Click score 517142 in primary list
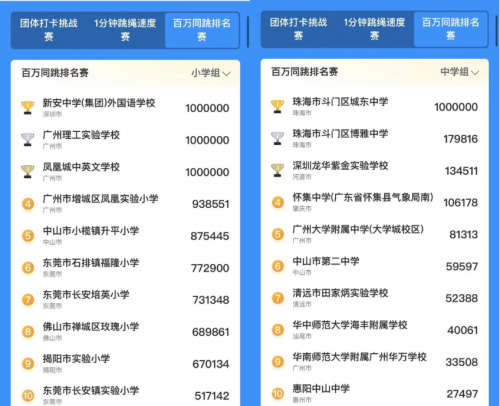Viewport: 500px width, 406px height. coord(212,396)
